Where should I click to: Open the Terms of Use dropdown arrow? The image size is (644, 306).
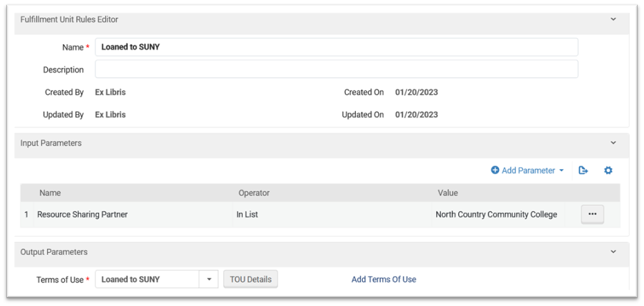pos(209,279)
